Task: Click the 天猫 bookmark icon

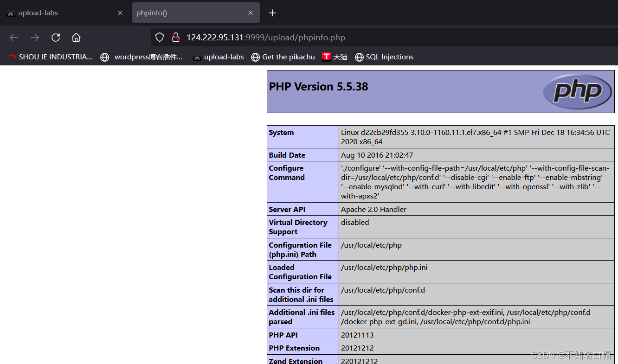Action: pyautogui.click(x=326, y=57)
